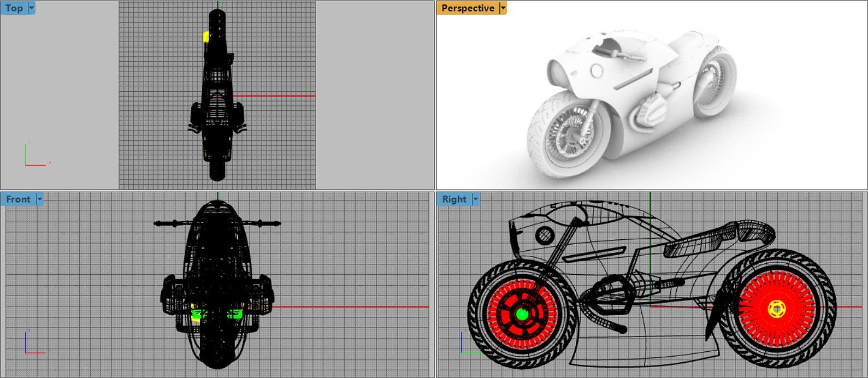Open the Front viewport dropdown arrow

39,199
